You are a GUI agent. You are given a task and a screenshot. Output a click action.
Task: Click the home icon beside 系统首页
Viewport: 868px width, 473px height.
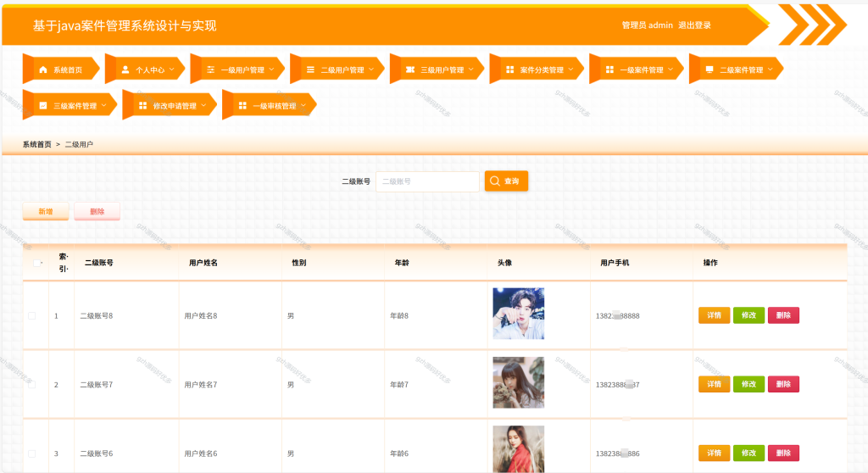pos(43,70)
